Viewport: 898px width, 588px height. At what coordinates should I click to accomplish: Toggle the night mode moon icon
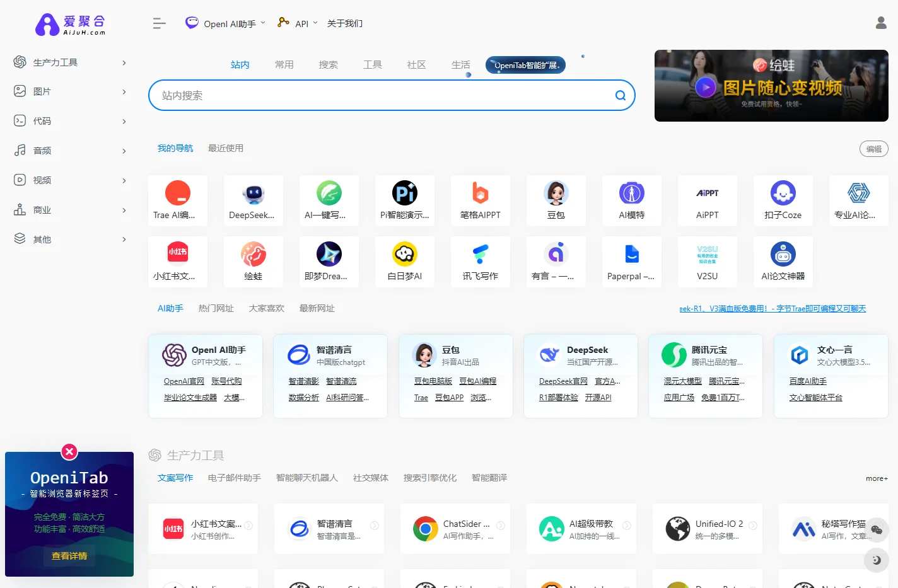(877, 560)
